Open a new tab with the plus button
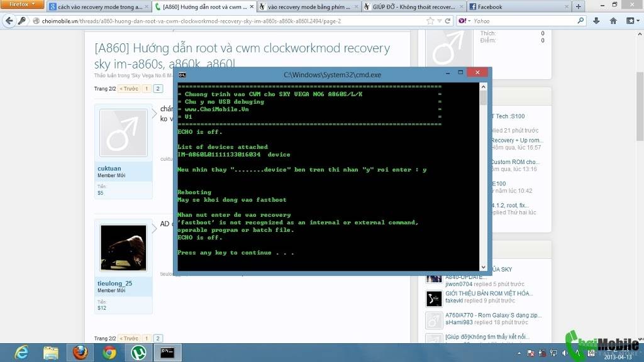 point(579,6)
